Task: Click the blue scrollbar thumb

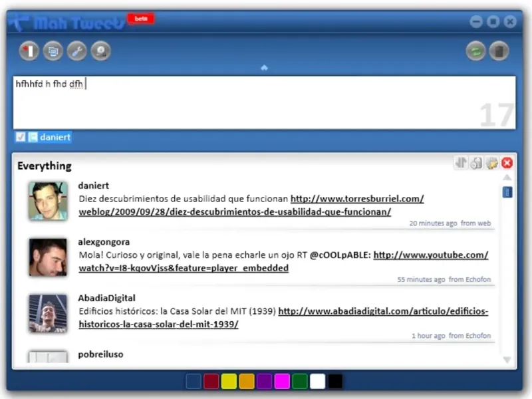Action: tap(507, 192)
